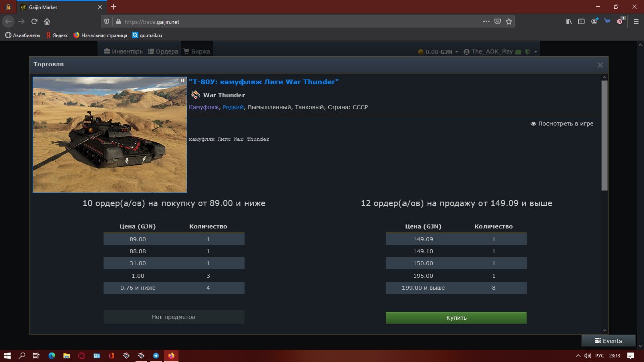Open a new browser tab
This screenshot has height=362, width=644.
114,7
